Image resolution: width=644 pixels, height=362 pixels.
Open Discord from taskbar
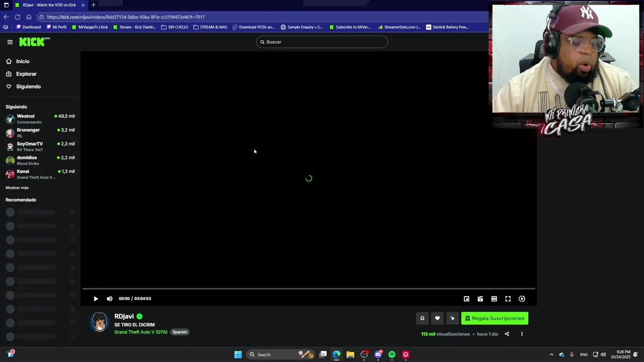(x=378, y=354)
